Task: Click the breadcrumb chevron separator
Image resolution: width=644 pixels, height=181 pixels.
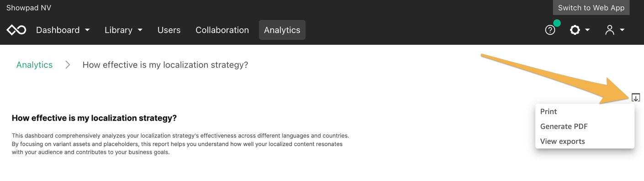Action: click(68, 65)
